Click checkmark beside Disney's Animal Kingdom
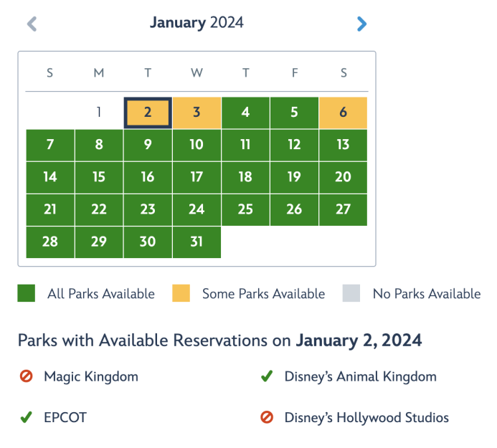Viewport: 497px width, 448px height. click(x=267, y=376)
